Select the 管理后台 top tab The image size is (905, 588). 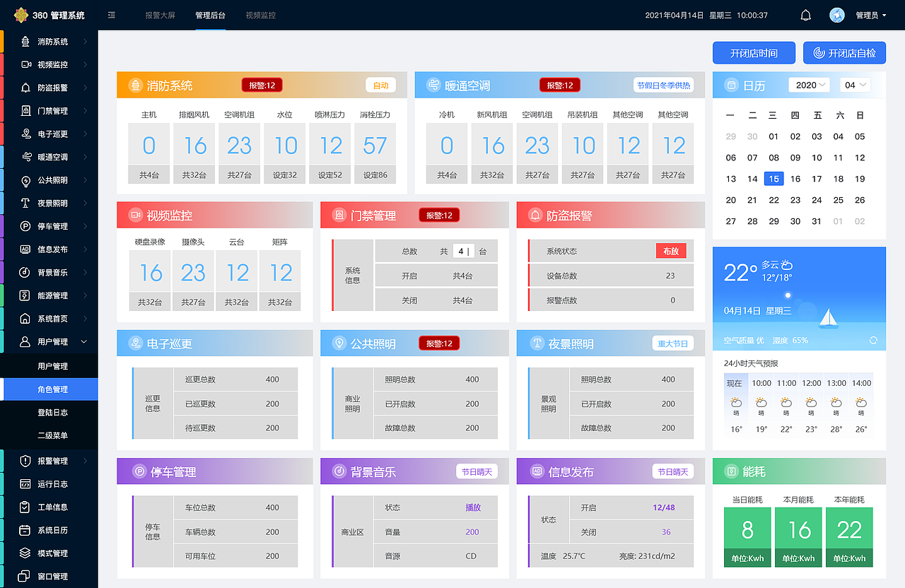tap(211, 15)
